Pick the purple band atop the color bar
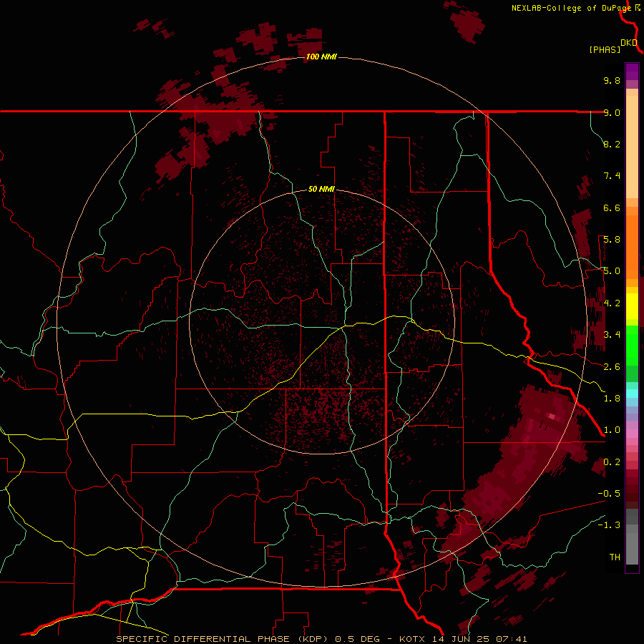The image size is (644, 644). click(x=632, y=72)
